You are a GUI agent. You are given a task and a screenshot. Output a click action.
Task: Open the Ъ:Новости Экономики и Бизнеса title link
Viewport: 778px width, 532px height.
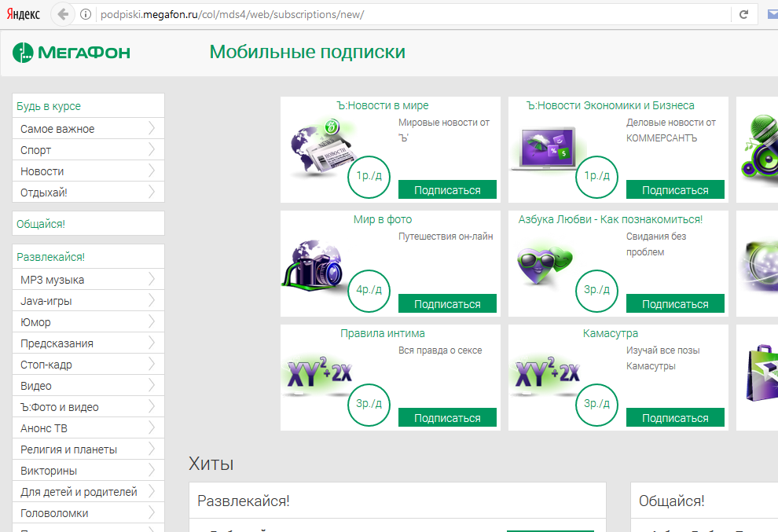click(x=610, y=105)
